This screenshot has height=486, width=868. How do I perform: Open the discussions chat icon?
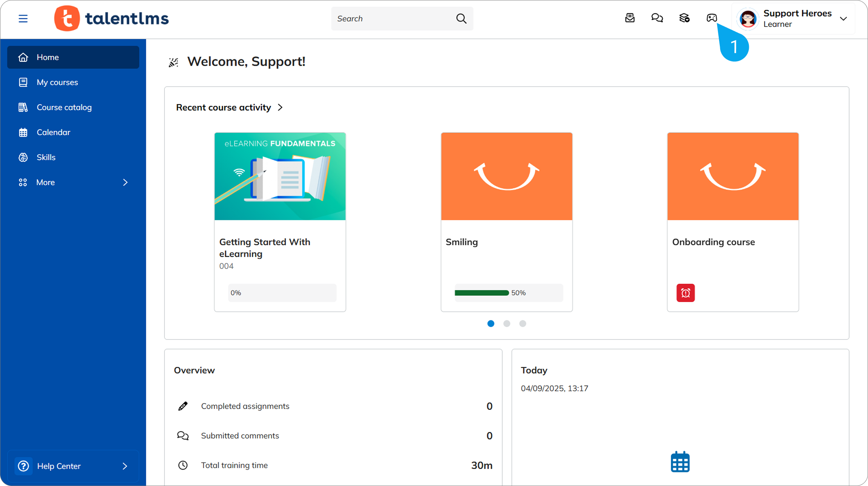coord(657,18)
